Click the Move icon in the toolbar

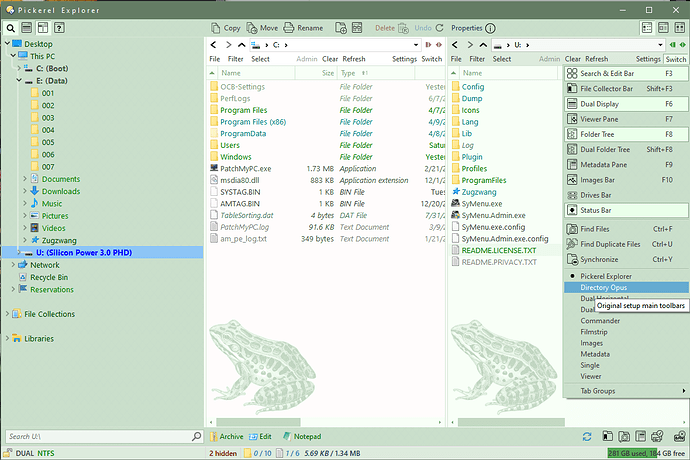click(252, 28)
